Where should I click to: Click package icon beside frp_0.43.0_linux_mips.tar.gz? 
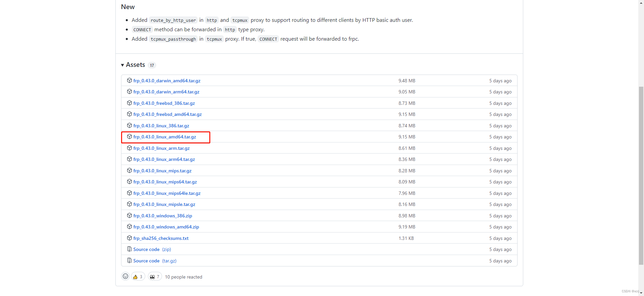(129, 170)
